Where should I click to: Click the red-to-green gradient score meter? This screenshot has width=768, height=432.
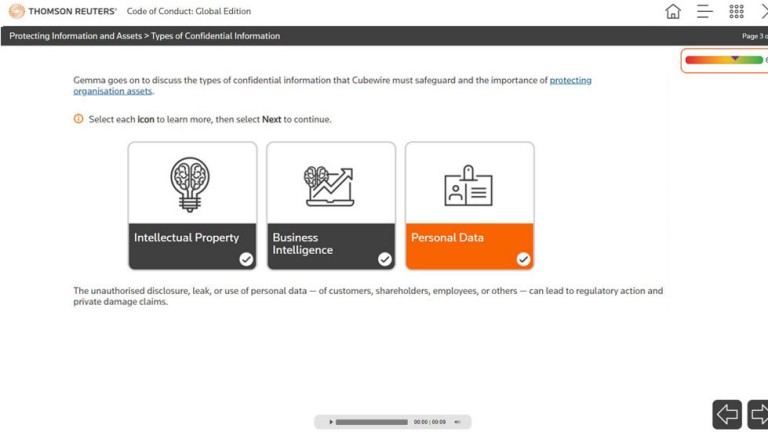(724, 60)
